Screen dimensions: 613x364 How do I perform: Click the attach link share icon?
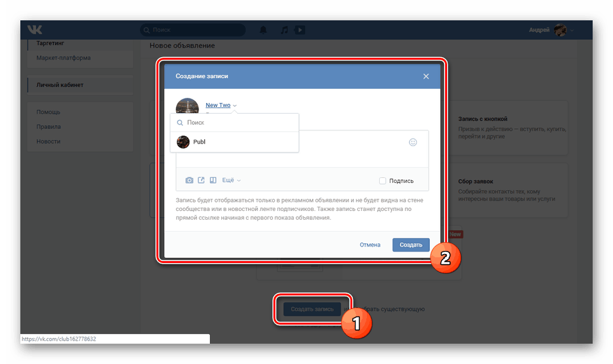201,180
